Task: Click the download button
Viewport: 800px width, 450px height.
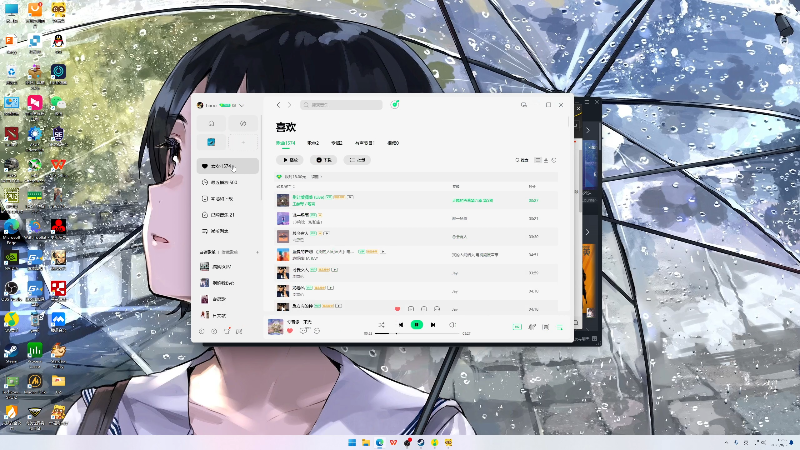Action: 323,160
